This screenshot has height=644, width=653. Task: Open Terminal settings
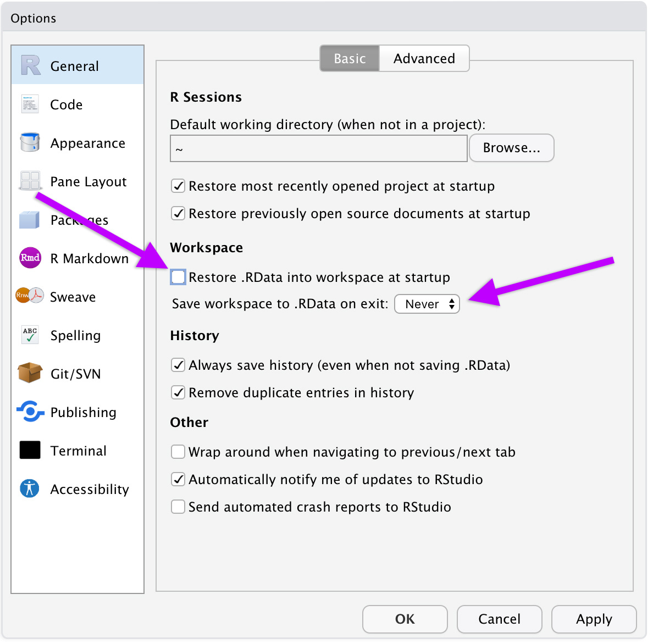click(78, 451)
